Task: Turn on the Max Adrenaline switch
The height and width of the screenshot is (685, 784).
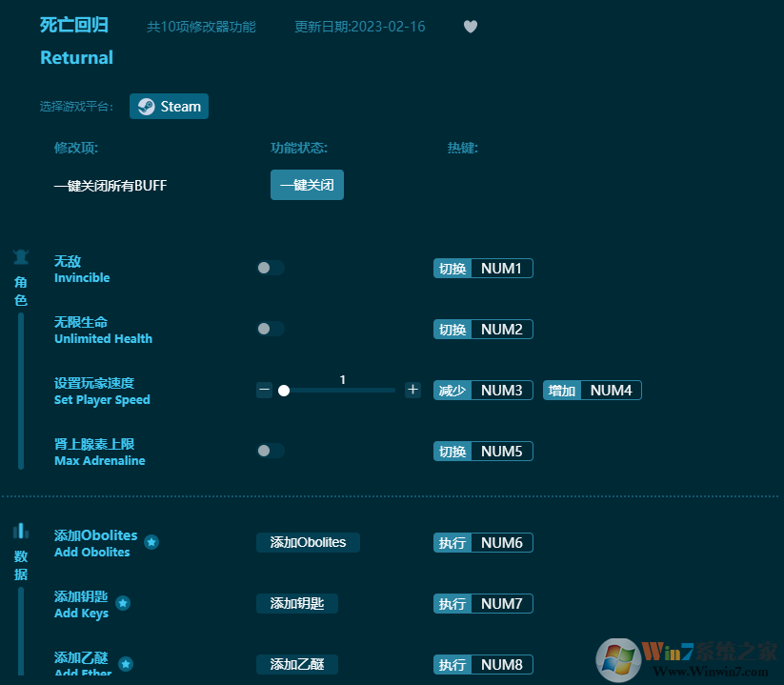Action: pyautogui.click(x=271, y=451)
